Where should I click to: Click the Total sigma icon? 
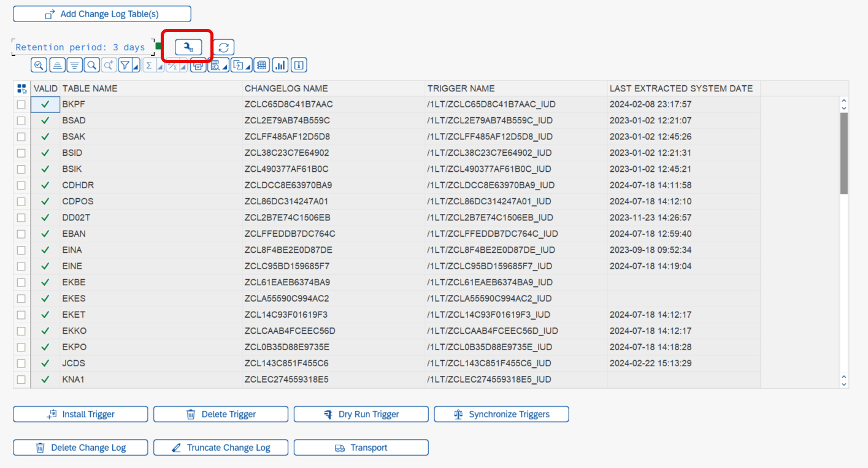click(x=149, y=65)
